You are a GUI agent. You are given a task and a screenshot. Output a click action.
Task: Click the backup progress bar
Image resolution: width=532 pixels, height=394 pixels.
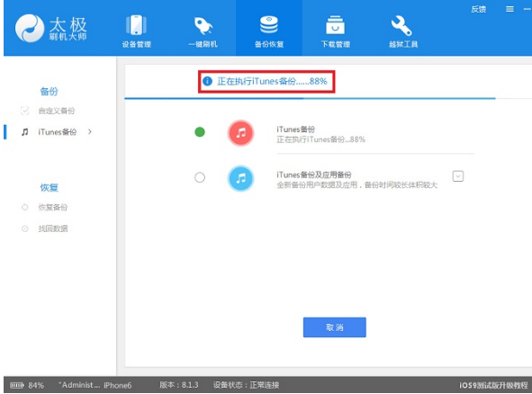(310, 98)
